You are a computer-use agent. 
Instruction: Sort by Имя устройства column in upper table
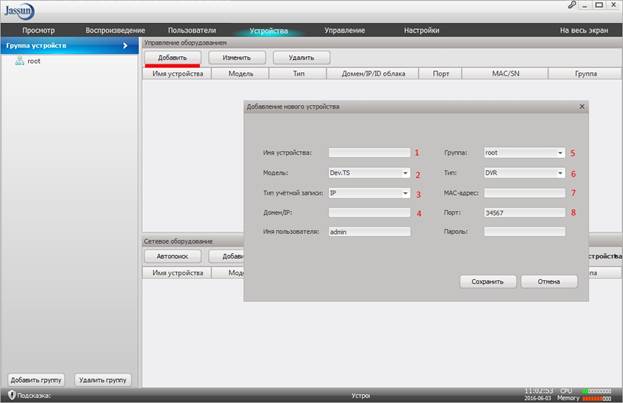tap(177, 74)
